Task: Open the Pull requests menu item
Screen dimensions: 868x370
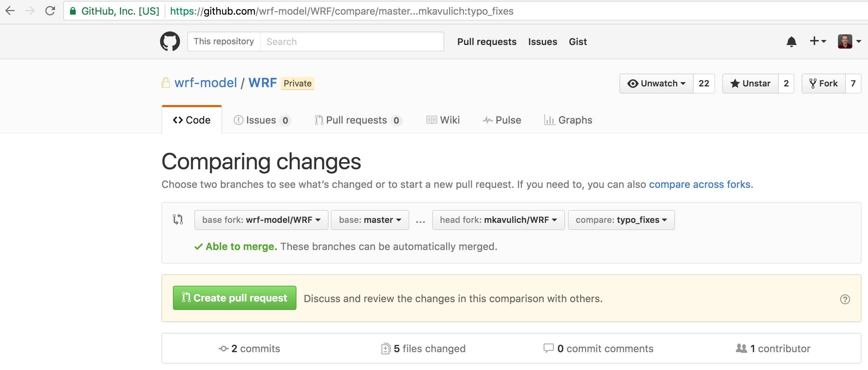Action: point(487,42)
